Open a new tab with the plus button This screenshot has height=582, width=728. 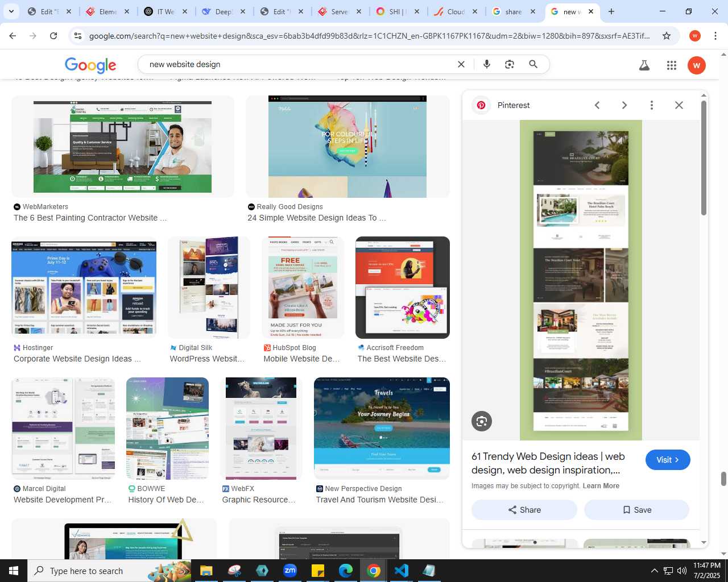point(611,11)
